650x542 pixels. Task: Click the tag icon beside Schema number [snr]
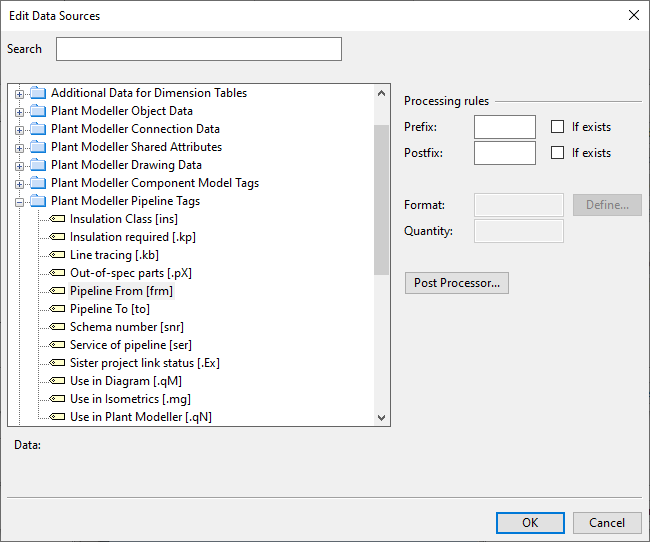tap(57, 327)
